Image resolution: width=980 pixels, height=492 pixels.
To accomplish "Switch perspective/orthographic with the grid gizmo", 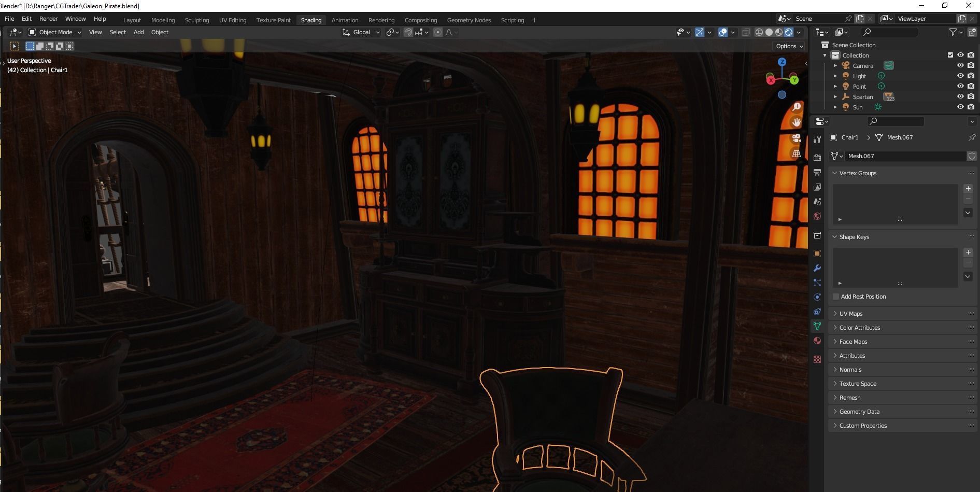I will [797, 154].
